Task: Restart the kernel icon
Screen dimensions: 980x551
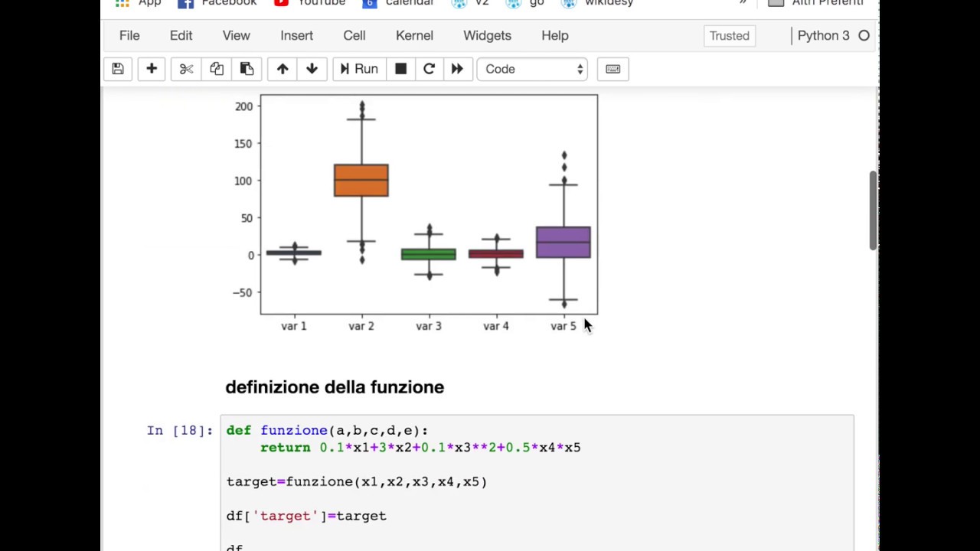Action: (x=429, y=69)
